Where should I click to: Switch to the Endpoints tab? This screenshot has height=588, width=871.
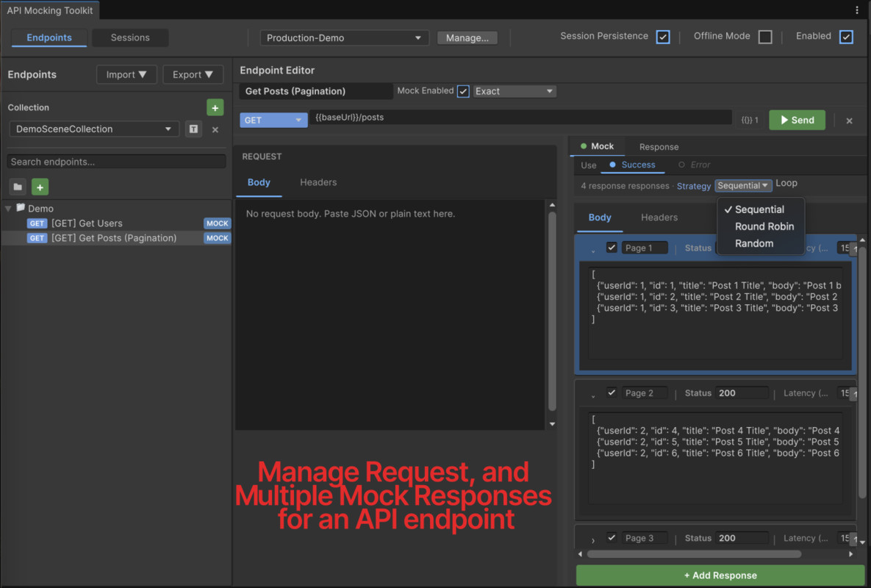[x=49, y=37]
